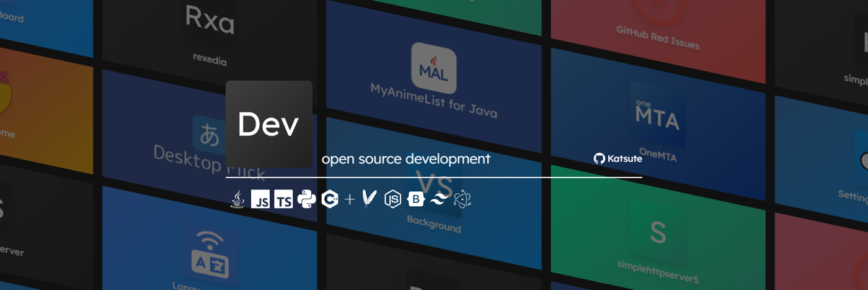868x290 pixels.
Task: Click the Apache Maven feather icon
Action: click(370, 199)
